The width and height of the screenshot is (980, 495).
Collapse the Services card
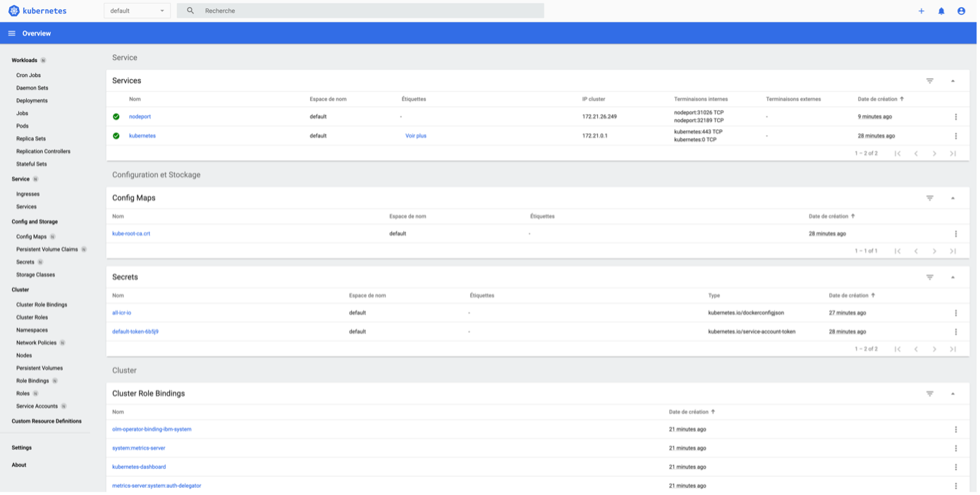point(953,81)
